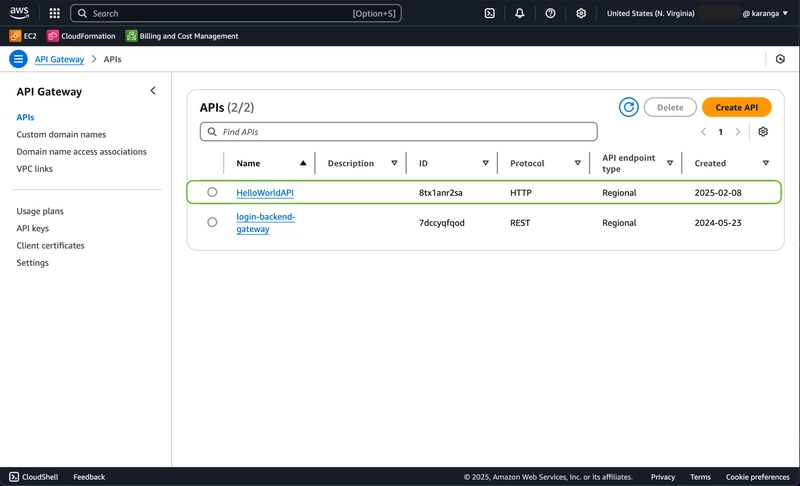Open the login-backend-gateway link

click(x=266, y=223)
